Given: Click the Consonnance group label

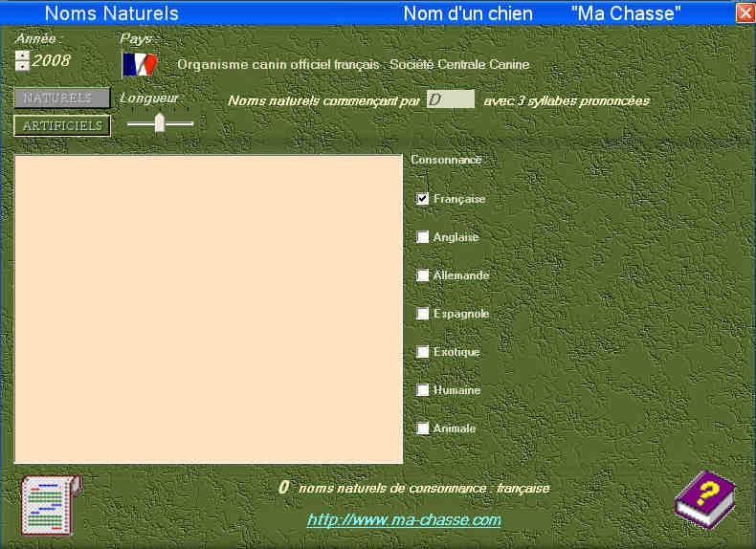Looking at the screenshot, I should tap(446, 160).
